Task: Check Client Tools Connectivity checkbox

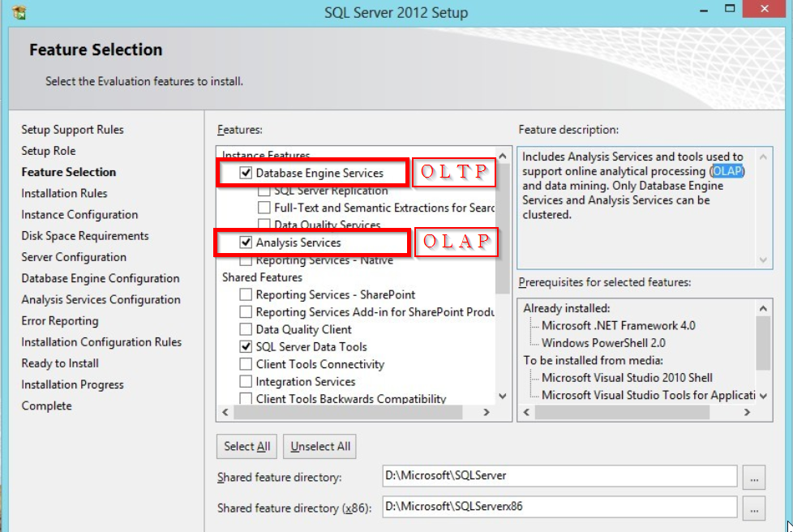Action: tap(246, 364)
